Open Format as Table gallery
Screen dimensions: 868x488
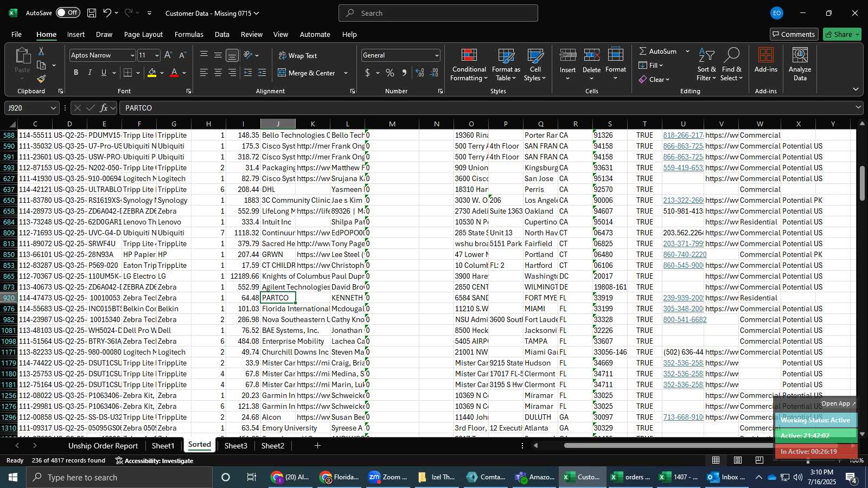coord(506,65)
